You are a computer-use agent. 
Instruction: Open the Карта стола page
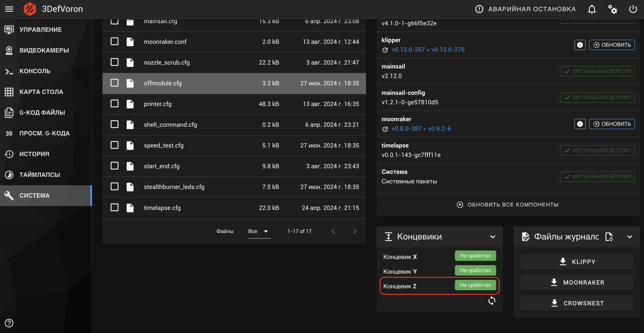(x=46, y=92)
